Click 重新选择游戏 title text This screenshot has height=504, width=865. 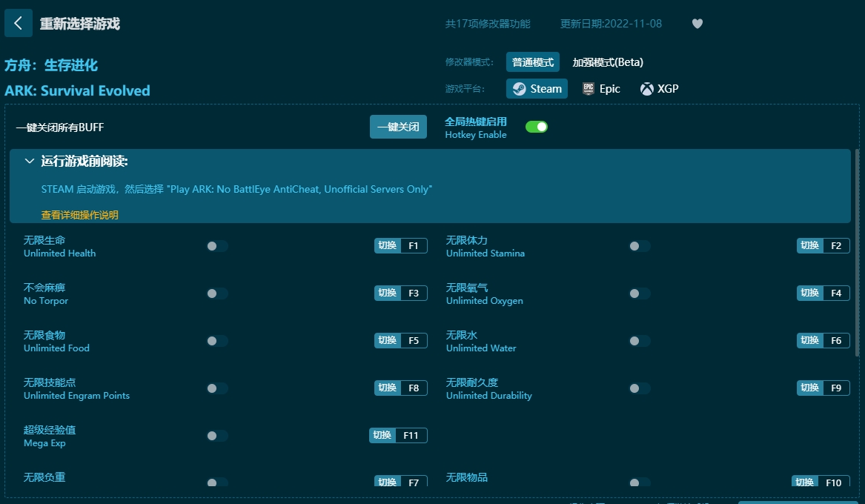click(80, 24)
